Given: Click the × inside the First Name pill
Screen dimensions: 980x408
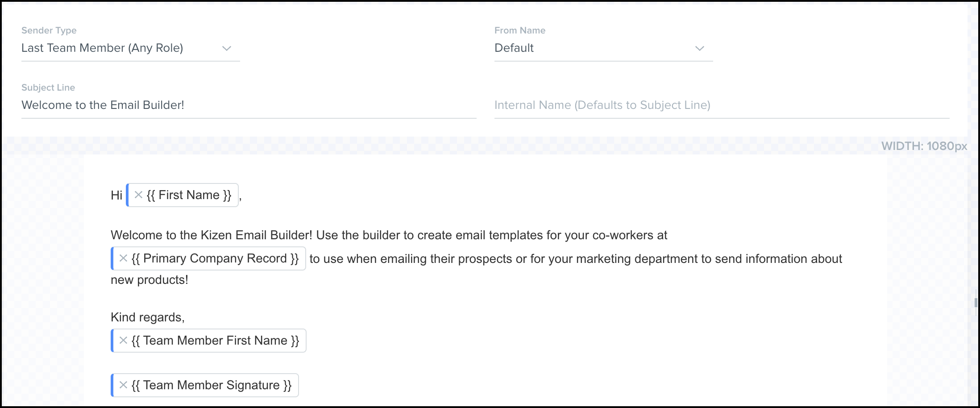Looking at the screenshot, I should click(138, 195).
